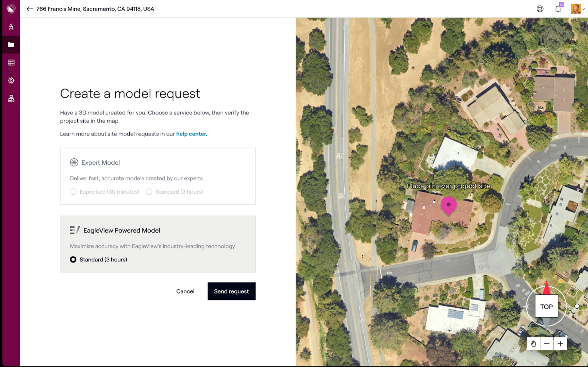The width and height of the screenshot is (588, 367).
Task: Open the help center link
Action: click(x=191, y=134)
